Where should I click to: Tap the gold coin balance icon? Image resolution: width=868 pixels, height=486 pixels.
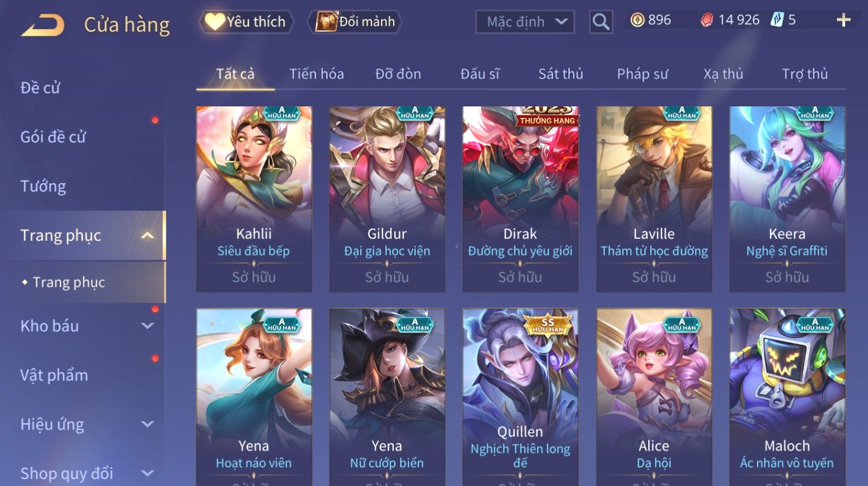[637, 20]
